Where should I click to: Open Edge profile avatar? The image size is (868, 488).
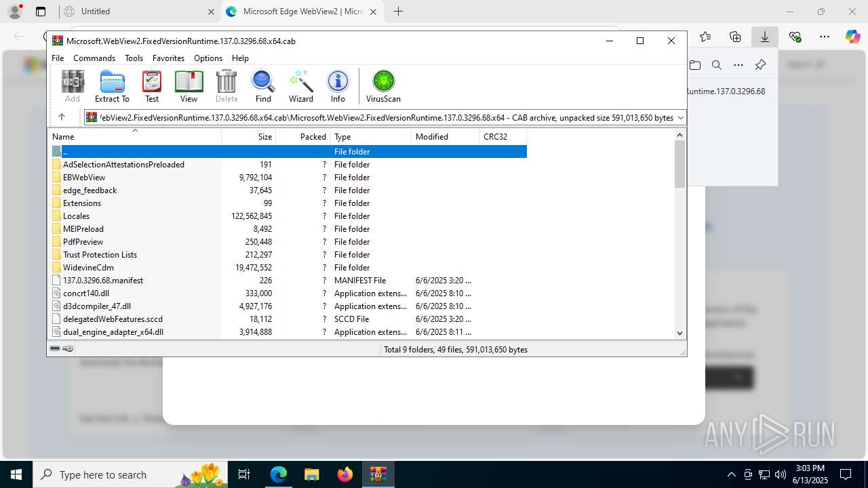click(14, 12)
